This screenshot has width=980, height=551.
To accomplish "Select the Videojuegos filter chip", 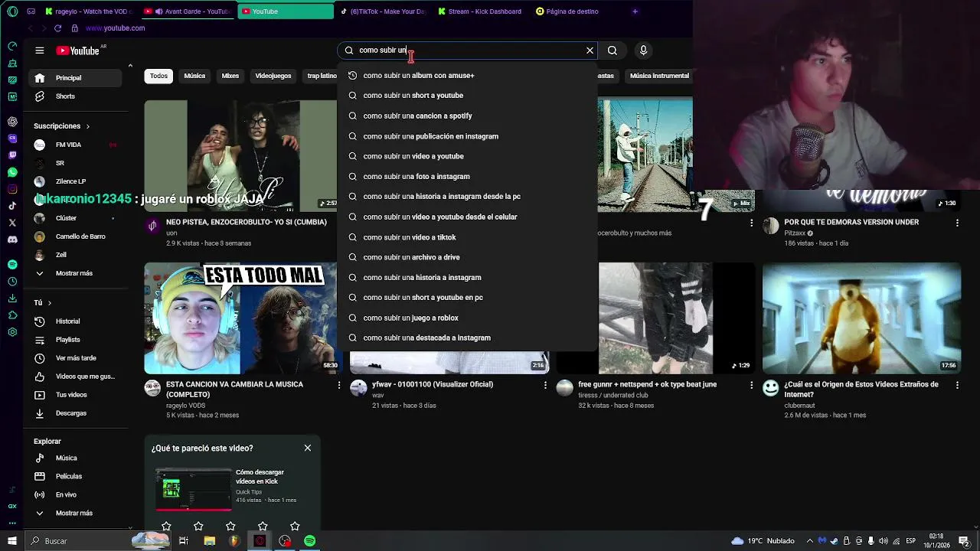I will tap(273, 76).
